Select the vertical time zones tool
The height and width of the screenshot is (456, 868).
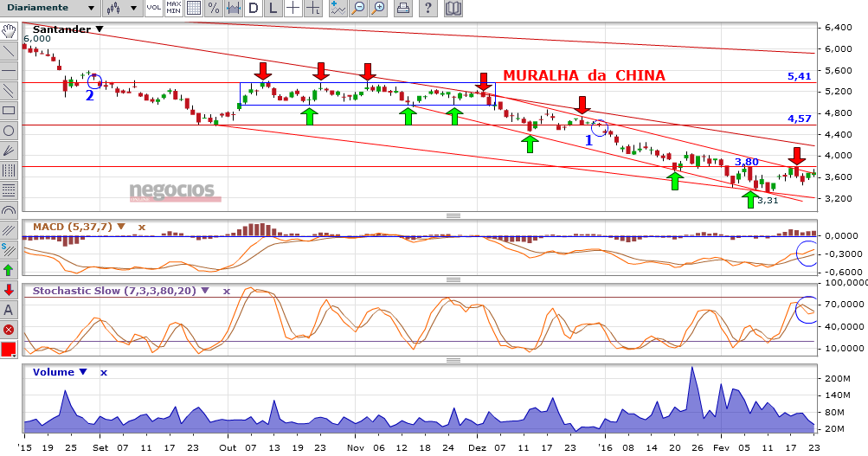[x=9, y=170]
